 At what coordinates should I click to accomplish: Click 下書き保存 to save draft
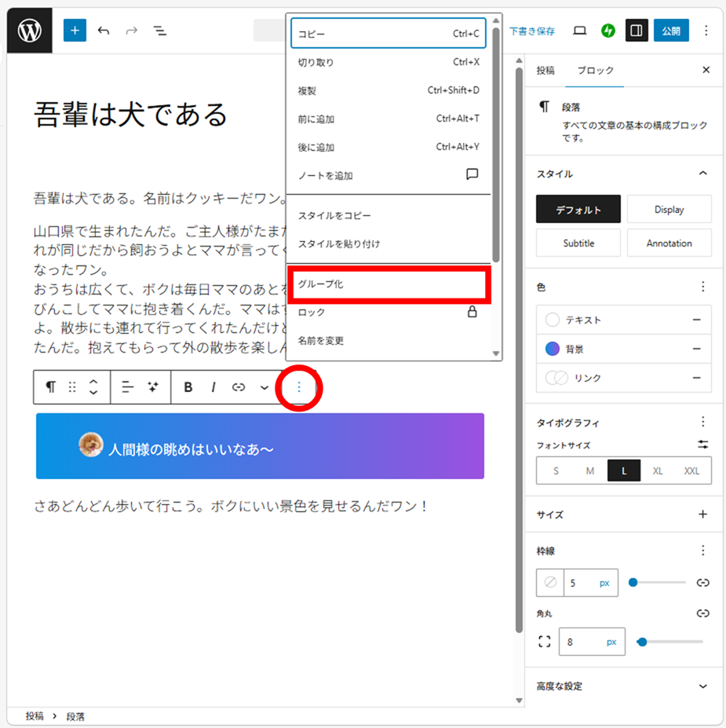[532, 31]
